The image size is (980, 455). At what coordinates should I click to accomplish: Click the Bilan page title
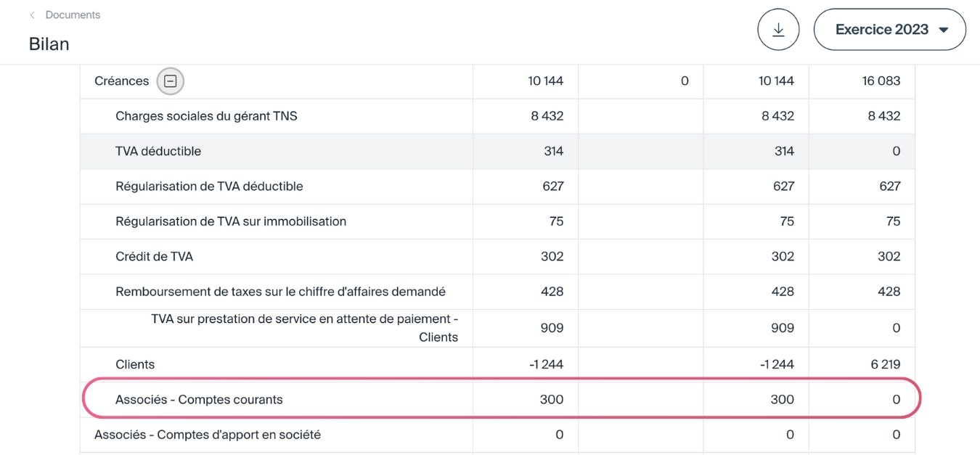pyautogui.click(x=49, y=44)
